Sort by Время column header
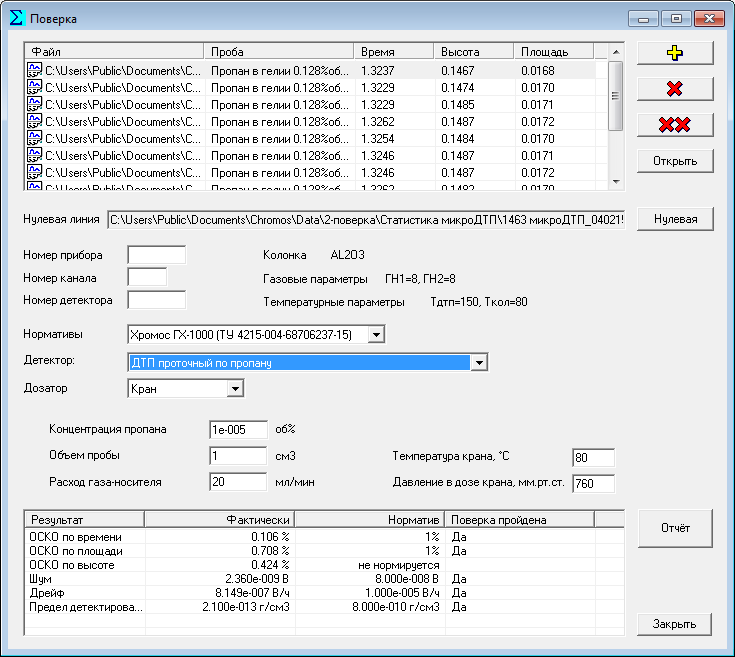 tap(394, 51)
